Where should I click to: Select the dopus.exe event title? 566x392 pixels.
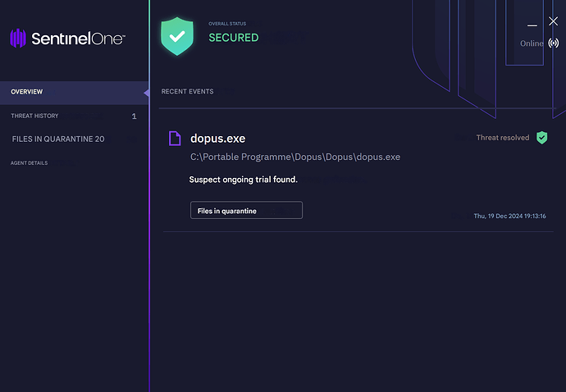[x=218, y=139]
